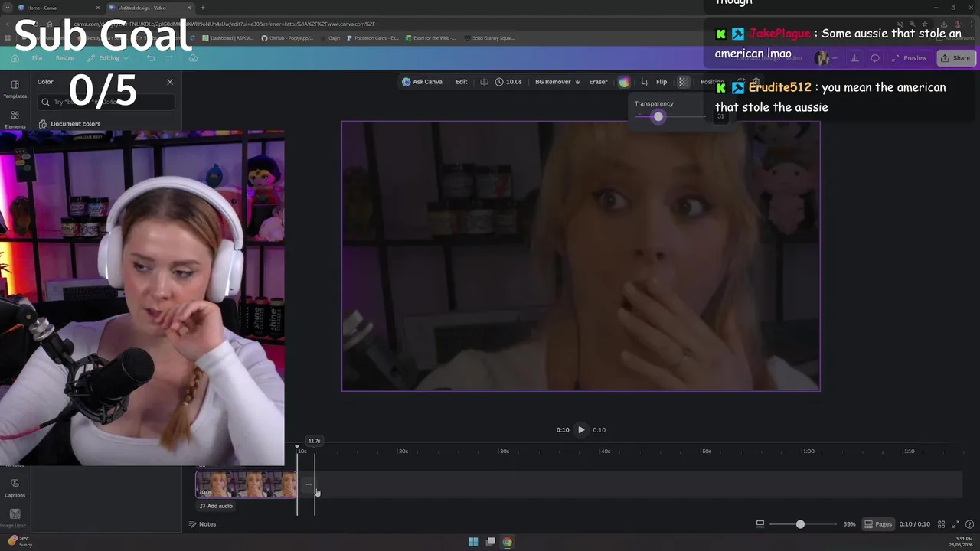Open the Templates sidebar panel
Image resolution: width=980 pixels, height=551 pixels.
[15, 89]
